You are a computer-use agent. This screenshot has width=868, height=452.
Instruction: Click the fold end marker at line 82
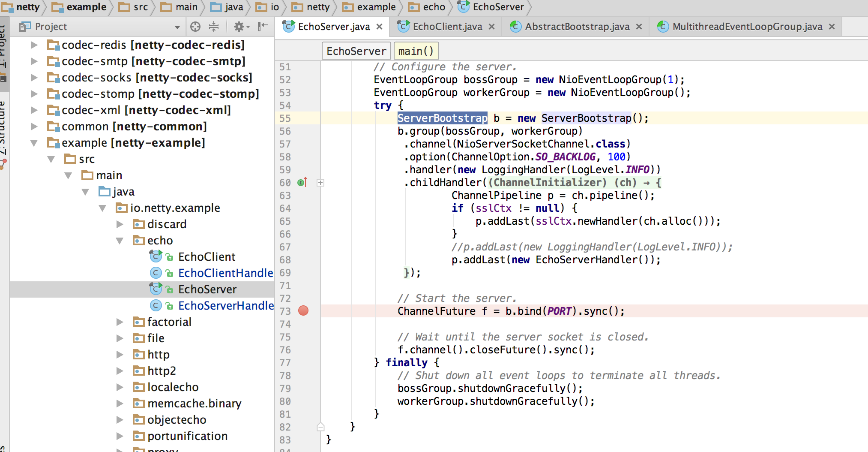(320, 427)
